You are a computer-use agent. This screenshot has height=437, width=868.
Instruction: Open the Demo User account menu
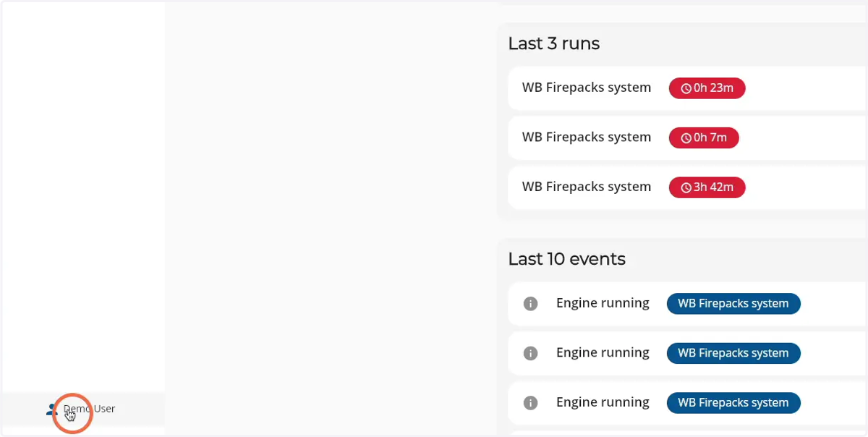tap(84, 410)
